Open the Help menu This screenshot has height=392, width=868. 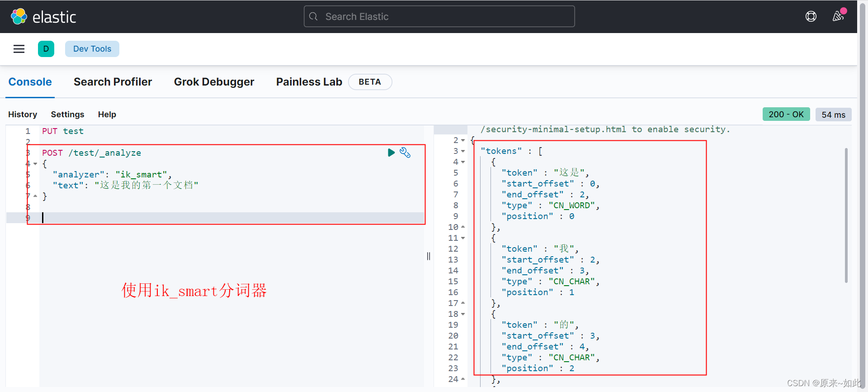pos(107,115)
